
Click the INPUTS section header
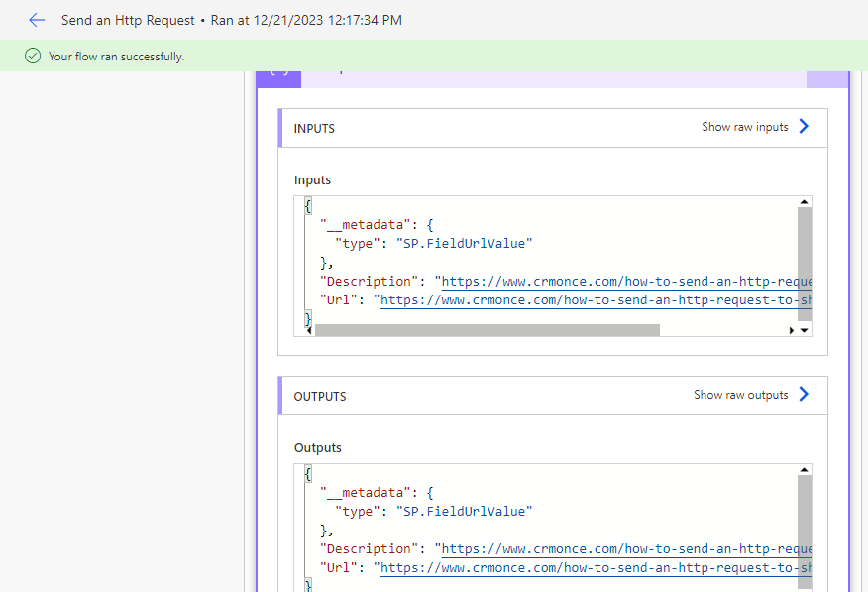[x=553, y=128]
